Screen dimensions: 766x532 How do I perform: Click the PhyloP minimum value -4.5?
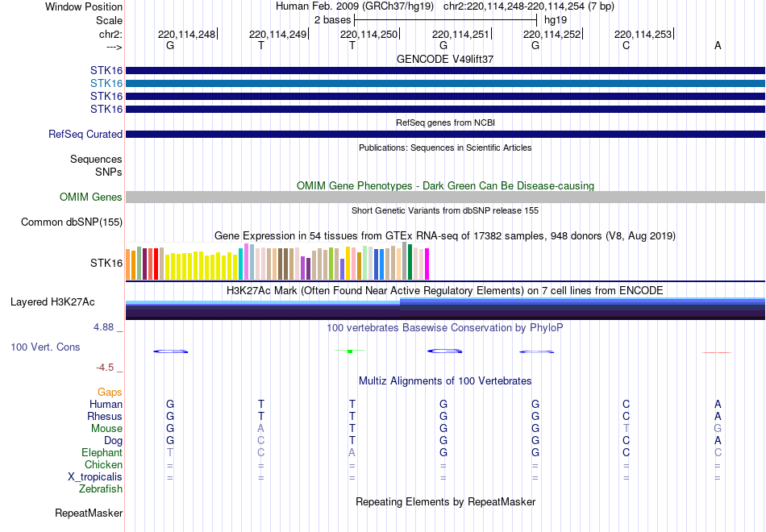point(105,368)
